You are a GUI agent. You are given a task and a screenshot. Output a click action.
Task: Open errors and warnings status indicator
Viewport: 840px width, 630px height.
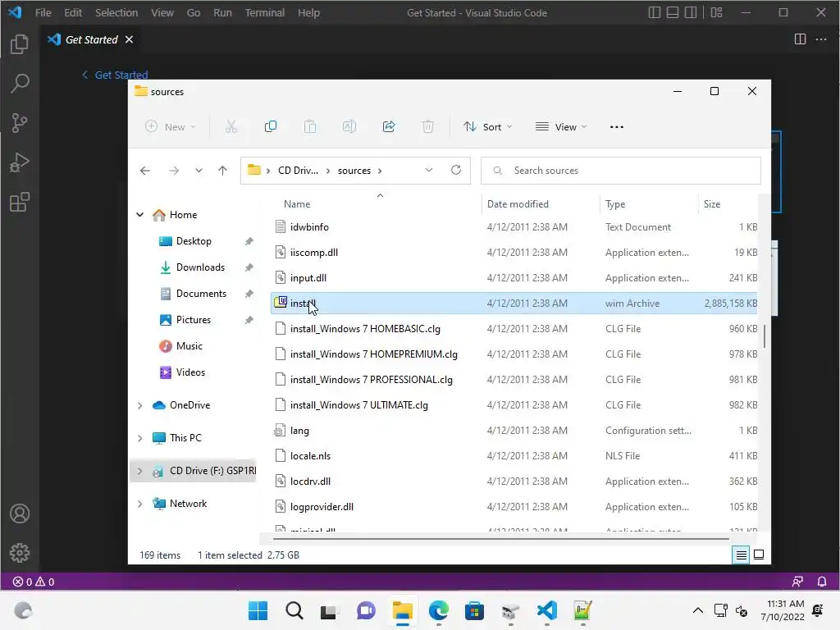pos(33,582)
